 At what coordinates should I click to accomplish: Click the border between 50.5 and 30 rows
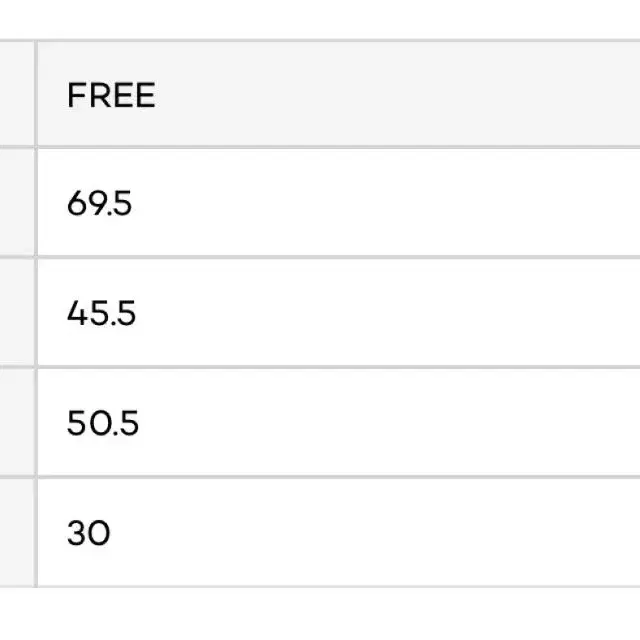320,477
